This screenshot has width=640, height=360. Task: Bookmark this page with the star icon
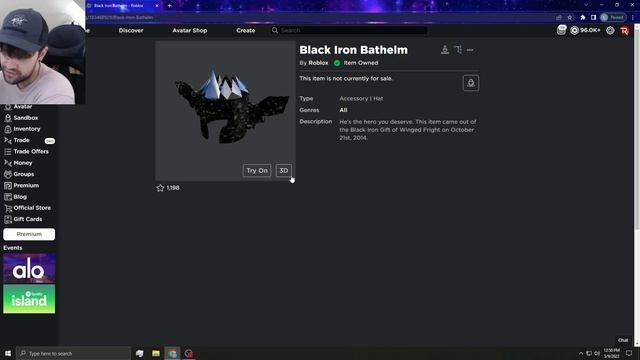[570, 18]
